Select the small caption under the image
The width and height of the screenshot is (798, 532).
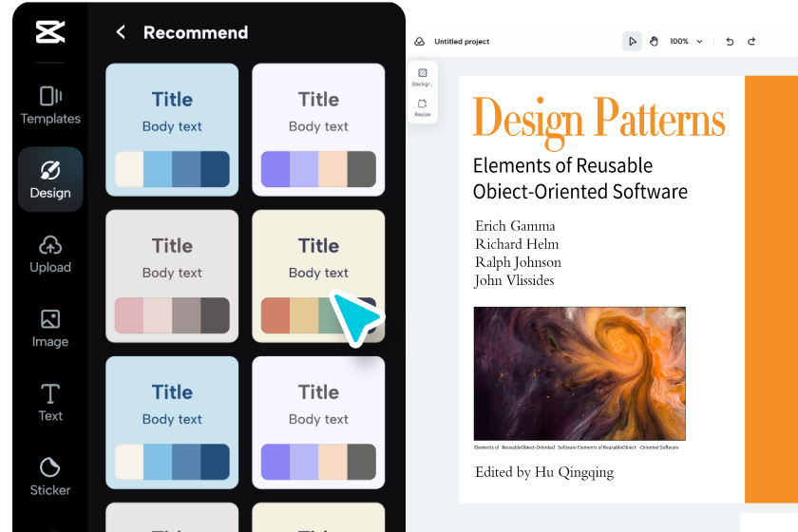[x=576, y=447]
